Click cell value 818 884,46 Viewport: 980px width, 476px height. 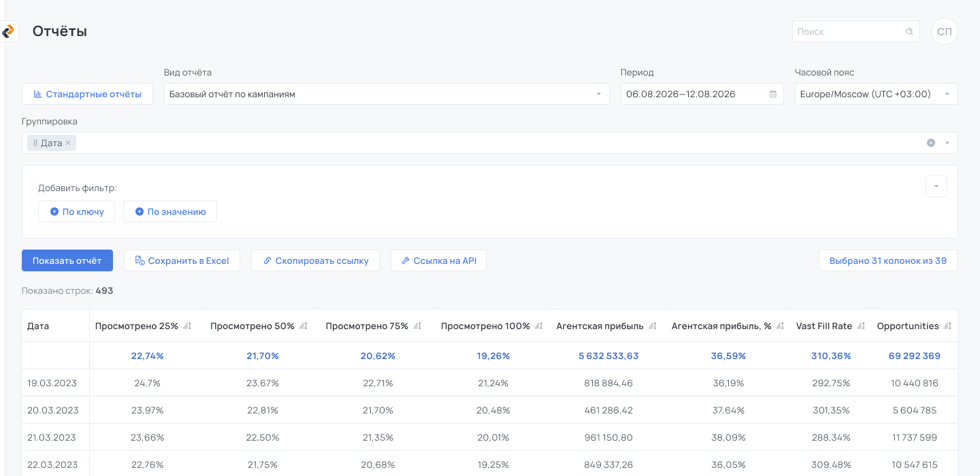608,383
